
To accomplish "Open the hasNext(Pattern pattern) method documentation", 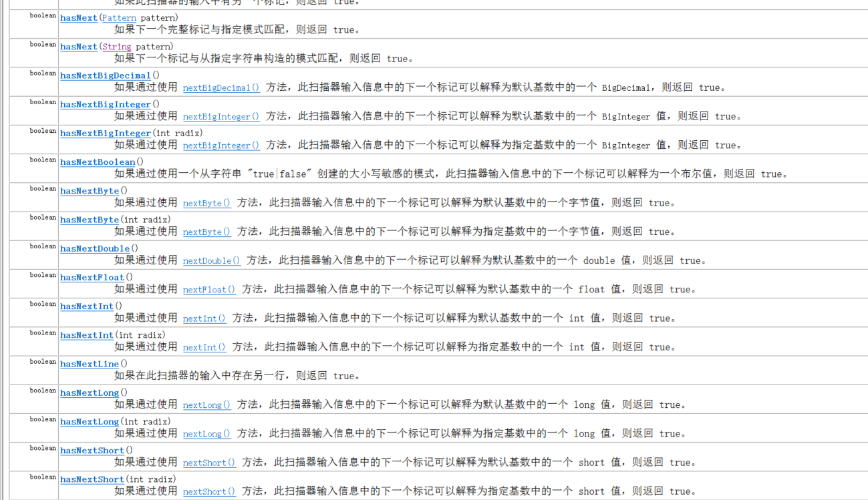I will coord(78,18).
